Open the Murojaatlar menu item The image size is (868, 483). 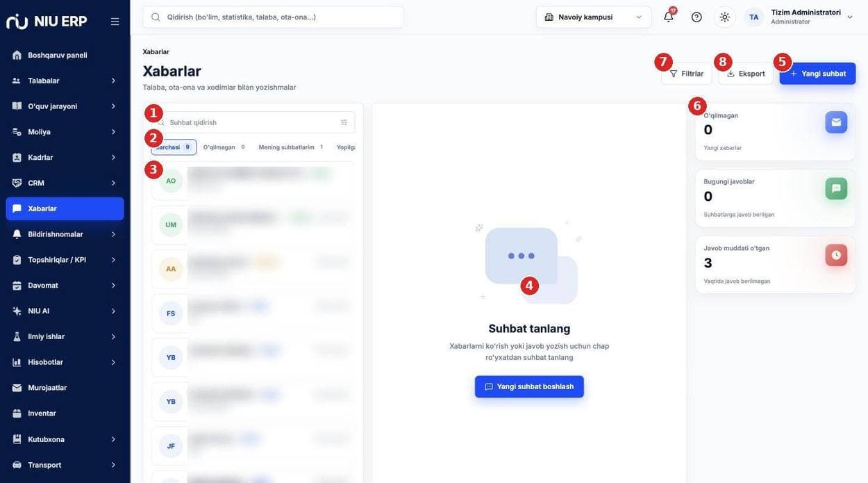[65, 388]
